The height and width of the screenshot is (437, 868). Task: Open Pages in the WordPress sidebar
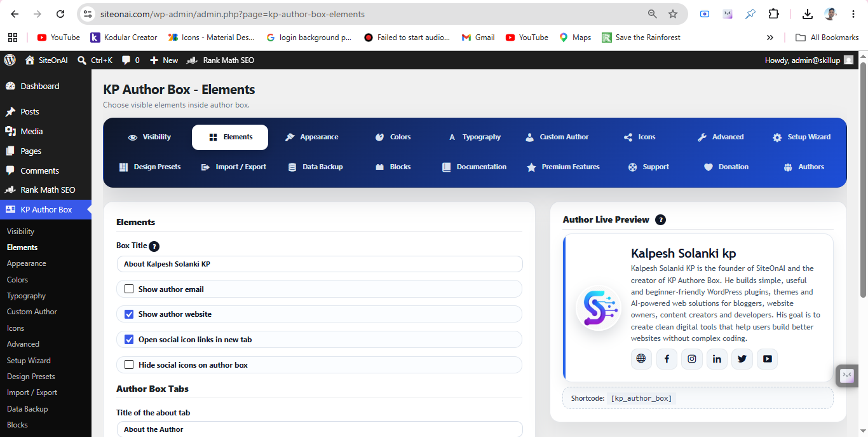click(46, 151)
